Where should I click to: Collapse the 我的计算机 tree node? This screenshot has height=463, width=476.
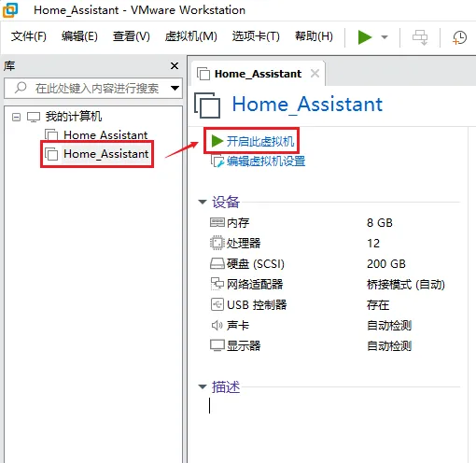pos(16,117)
